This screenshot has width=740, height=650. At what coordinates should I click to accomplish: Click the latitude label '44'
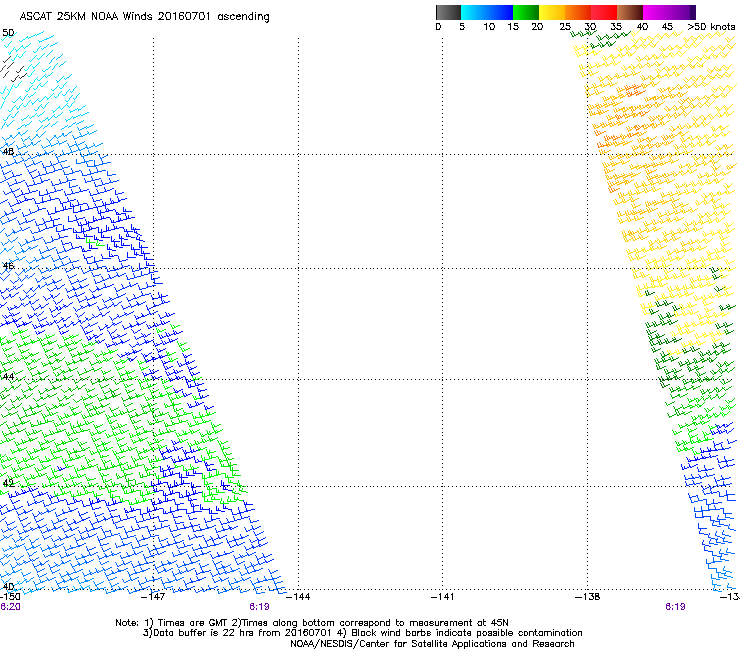tap(8, 377)
